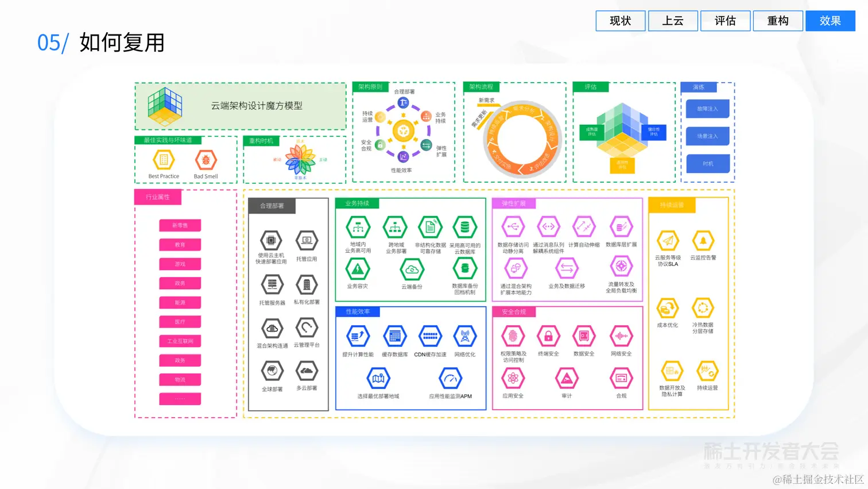Screen dimensions: 868x489
Task: Click the 医疗 industry button
Action: click(x=180, y=322)
